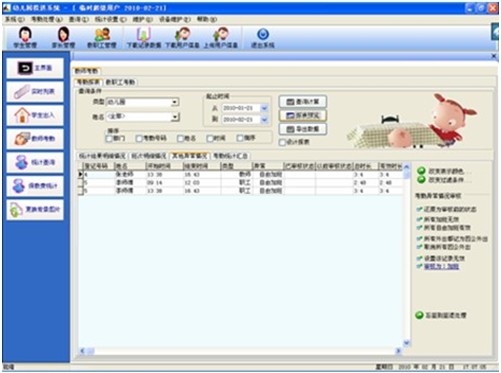The image size is (501, 373).
Task: Open 教师考勤 teacher attendance sidebar item
Action: [x=35, y=138]
